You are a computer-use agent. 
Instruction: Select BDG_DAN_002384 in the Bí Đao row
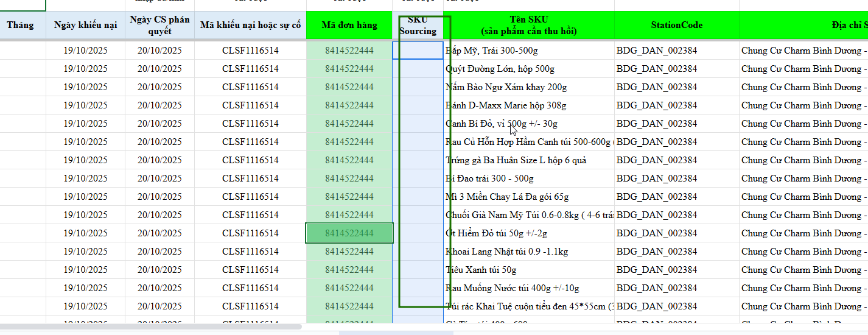[x=677, y=178]
